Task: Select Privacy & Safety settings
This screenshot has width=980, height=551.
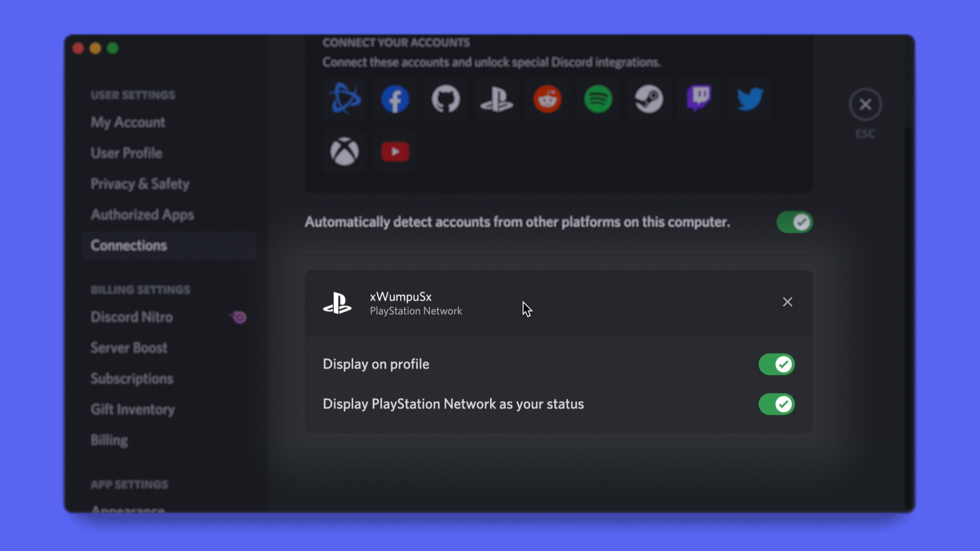Action: [140, 183]
